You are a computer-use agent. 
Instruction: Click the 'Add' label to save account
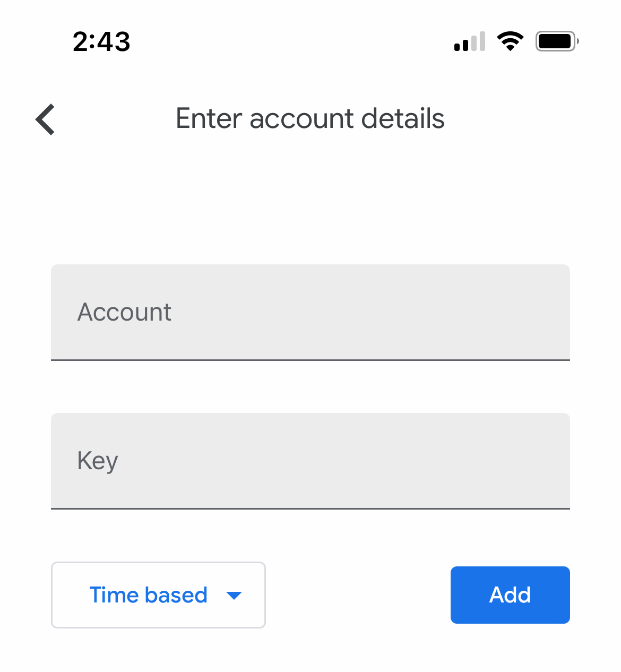[510, 595]
